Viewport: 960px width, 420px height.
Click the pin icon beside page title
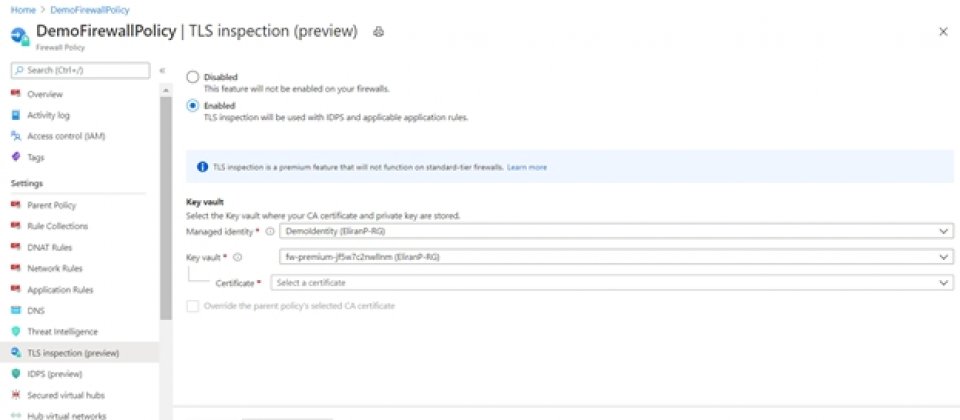378,32
